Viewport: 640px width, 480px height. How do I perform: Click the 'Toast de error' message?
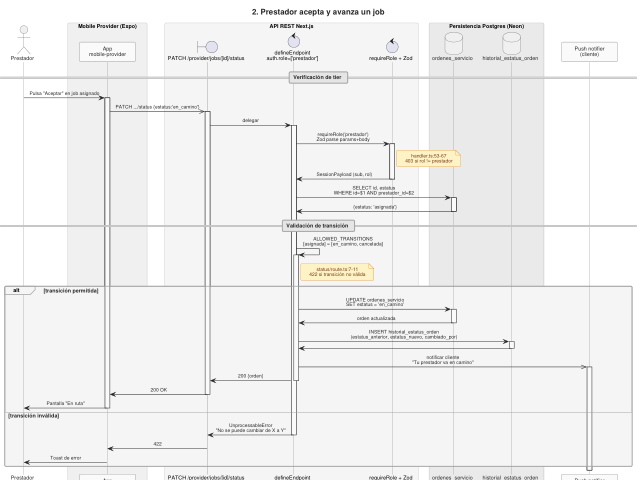pyautogui.click(x=65, y=458)
